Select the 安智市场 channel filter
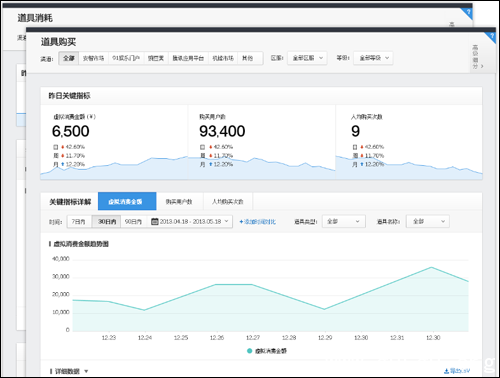Viewport: 500px width, 378px height. 93,58
